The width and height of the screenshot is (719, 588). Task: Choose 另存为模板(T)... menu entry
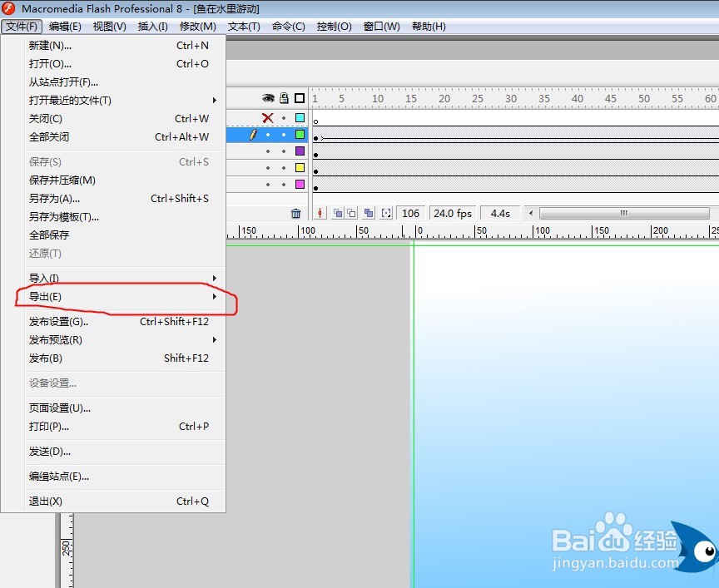tap(124, 217)
